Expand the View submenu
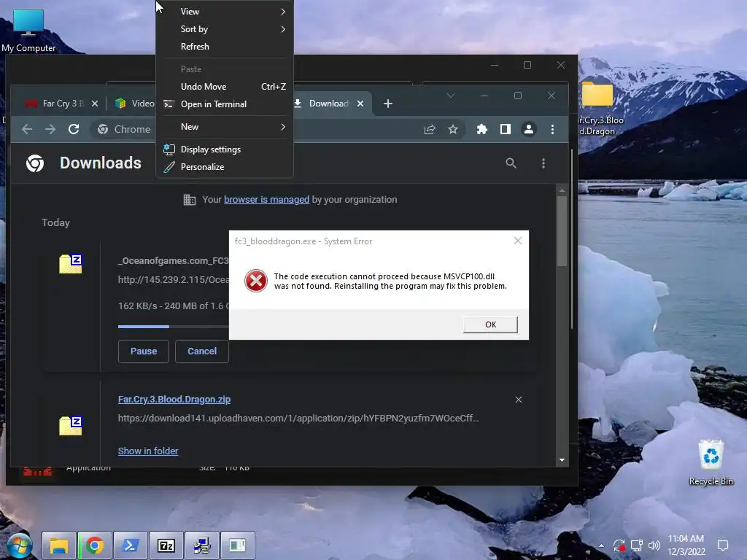Screen dimensions: 747x560 [x=225, y=12]
